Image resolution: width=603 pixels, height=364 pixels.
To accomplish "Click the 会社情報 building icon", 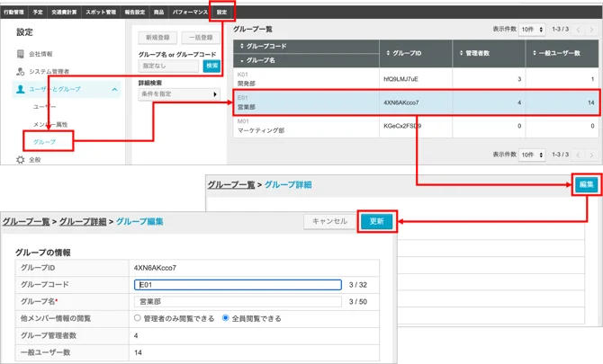I will (x=21, y=54).
